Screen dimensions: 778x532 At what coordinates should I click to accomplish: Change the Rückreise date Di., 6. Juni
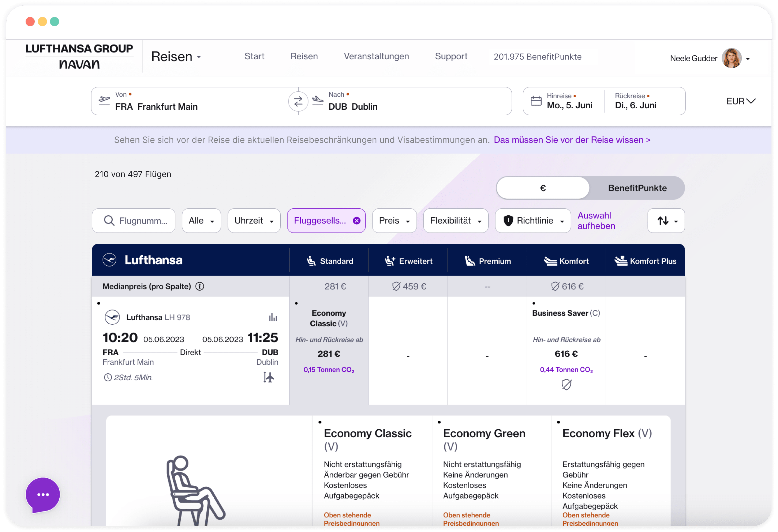point(635,101)
